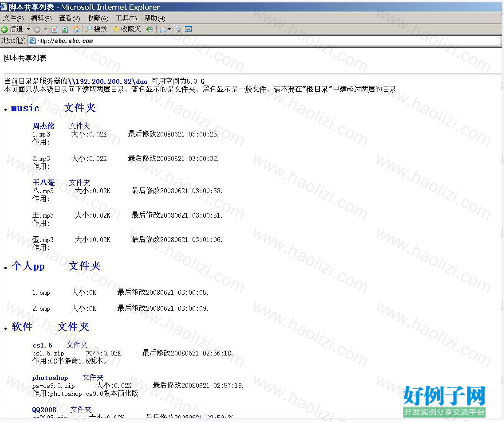Image resolution: width=504 pixels, height=422 pixels.
Task: Click the 脚本共享列表 page heading
Action: tap(25, 58)
